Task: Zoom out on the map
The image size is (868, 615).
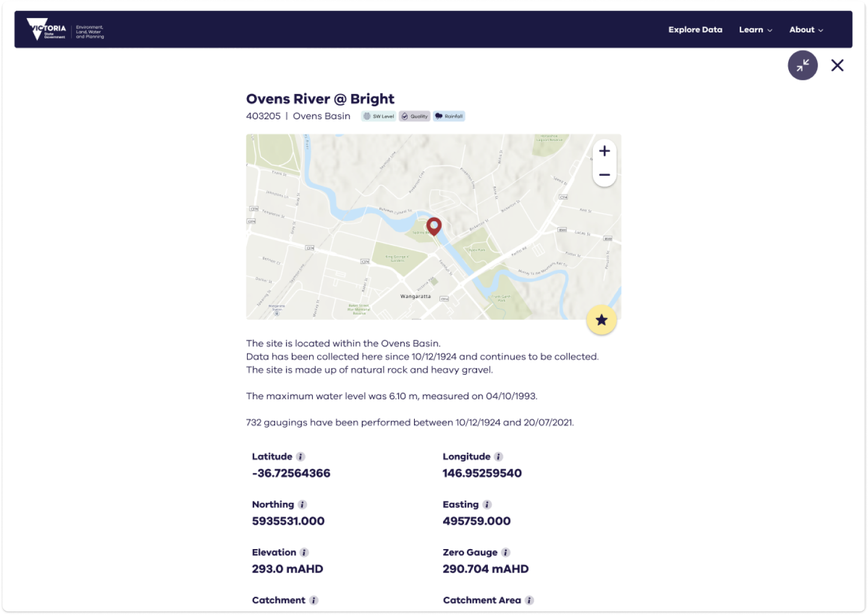Action: 604,175
